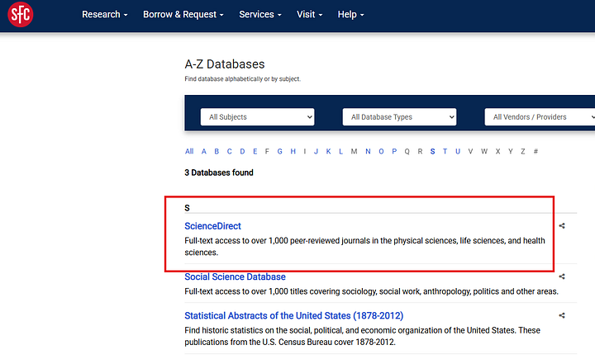Click the disabled letter Q filter
The image size is (595, 364).
coord(407,151)
